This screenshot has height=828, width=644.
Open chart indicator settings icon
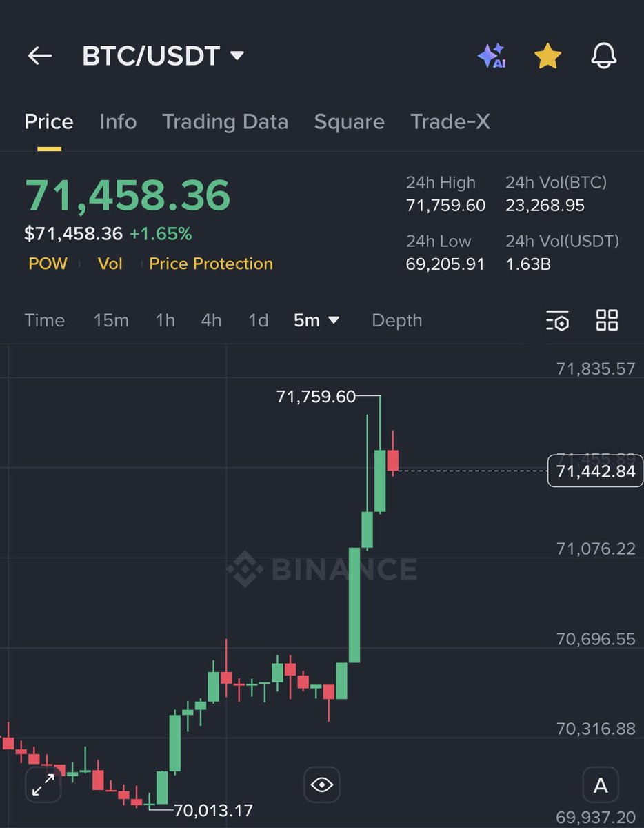point(557,320)
